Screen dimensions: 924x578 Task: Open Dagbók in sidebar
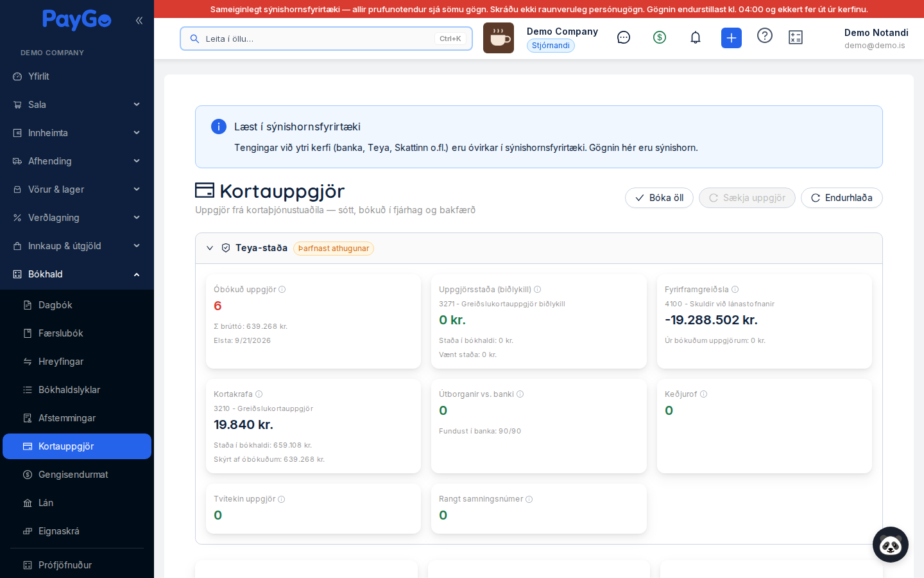pyautogui.click(x=77, y=305)
